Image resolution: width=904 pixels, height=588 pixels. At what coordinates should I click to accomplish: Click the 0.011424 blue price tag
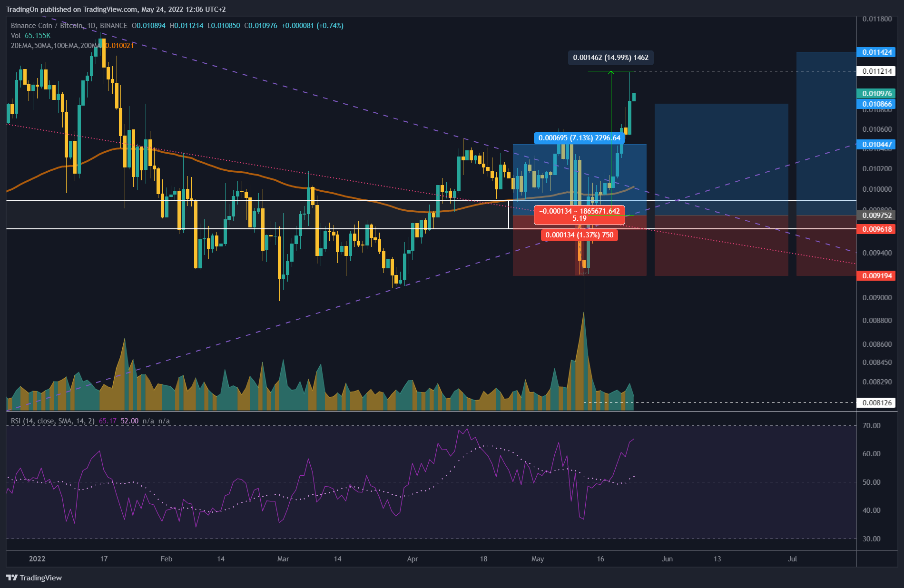click(x=877, y=52)
